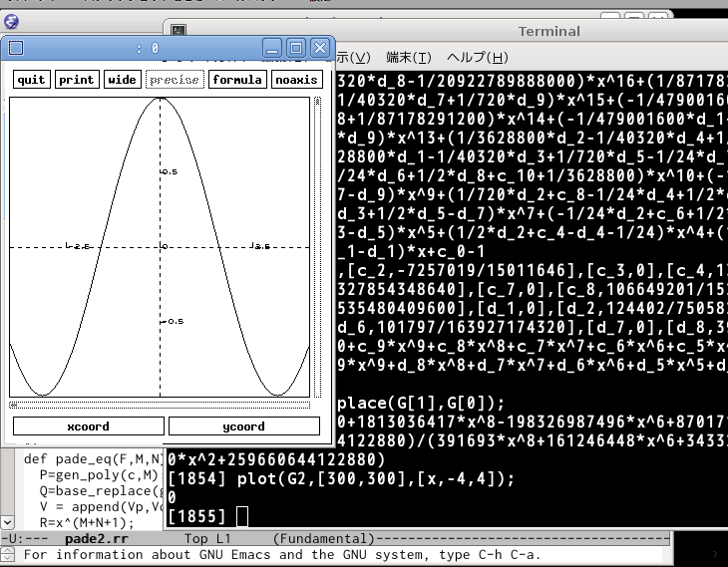This screenshot has width=728, height=567.
Task: Close the plot window
Action: click(320, 48)
